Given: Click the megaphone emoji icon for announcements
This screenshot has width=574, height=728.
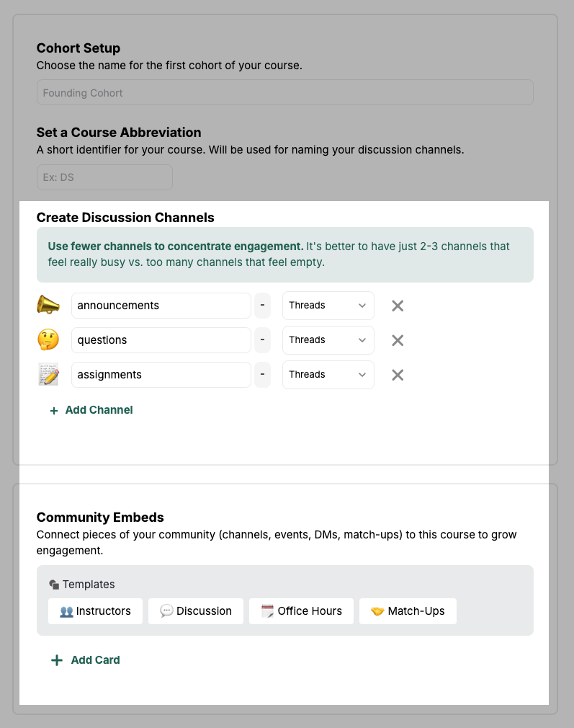Looking at the screenshot, I should (x=48, y=306).
